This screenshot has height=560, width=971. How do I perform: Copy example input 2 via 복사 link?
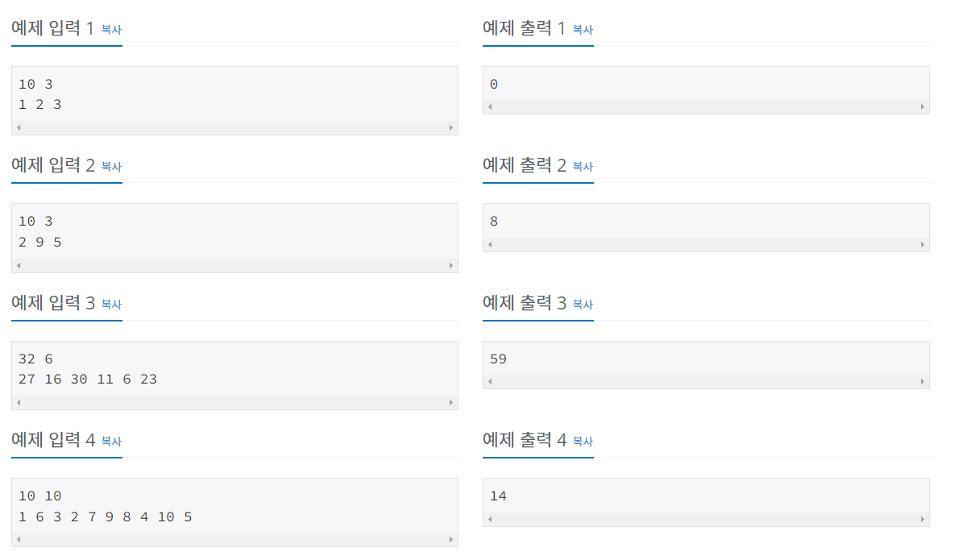pos(111,167)
